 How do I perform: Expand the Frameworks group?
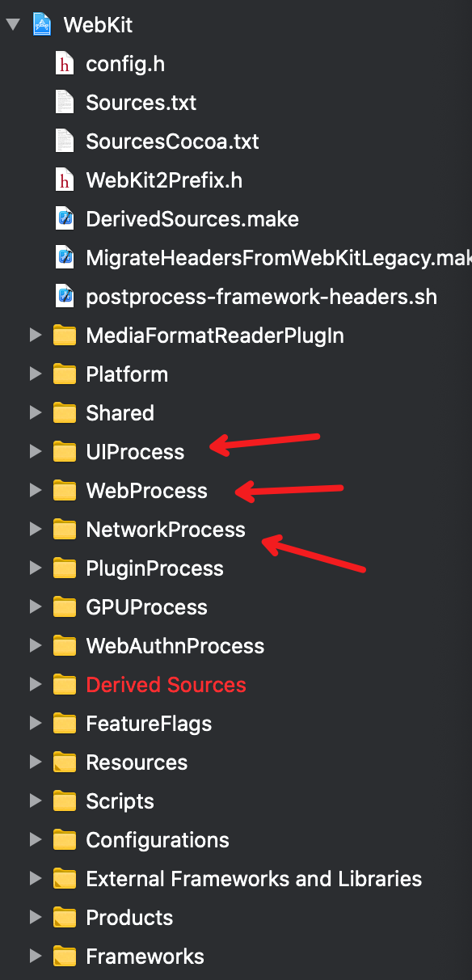(35, 956)
